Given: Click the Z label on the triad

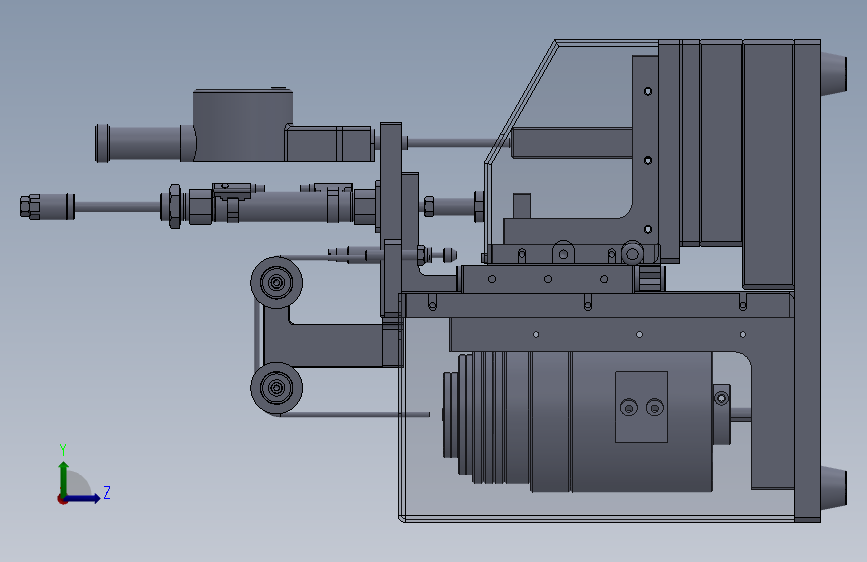Looking at the screenshot, I should (107, 492).
